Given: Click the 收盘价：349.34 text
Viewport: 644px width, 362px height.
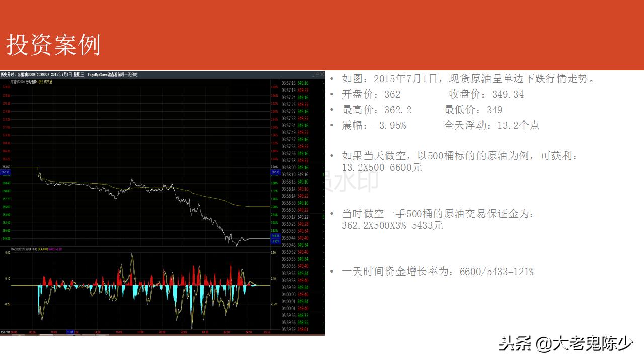Looking at the screenshot, I should click(486, 95).
